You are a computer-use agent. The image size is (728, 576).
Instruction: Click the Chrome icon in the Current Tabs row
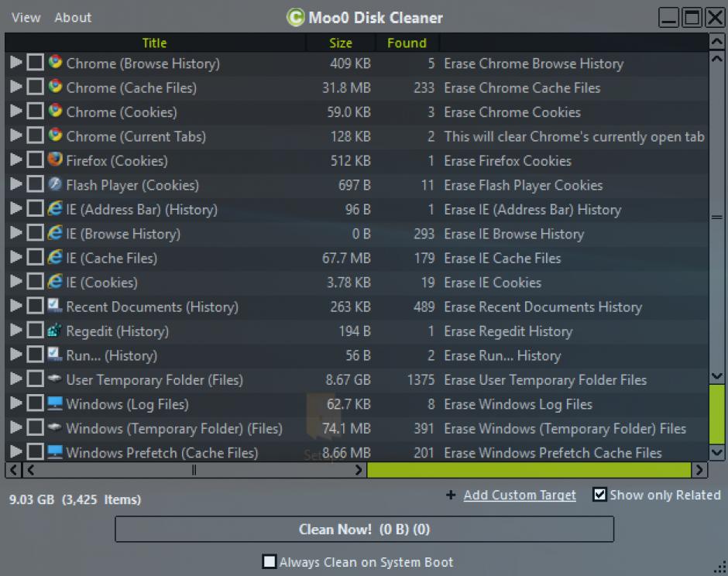tap(55, 135)
